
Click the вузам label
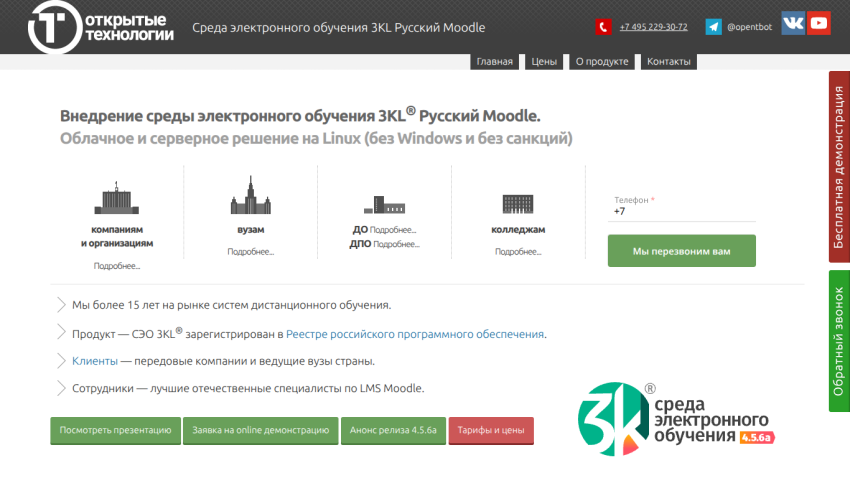[250, 230]
